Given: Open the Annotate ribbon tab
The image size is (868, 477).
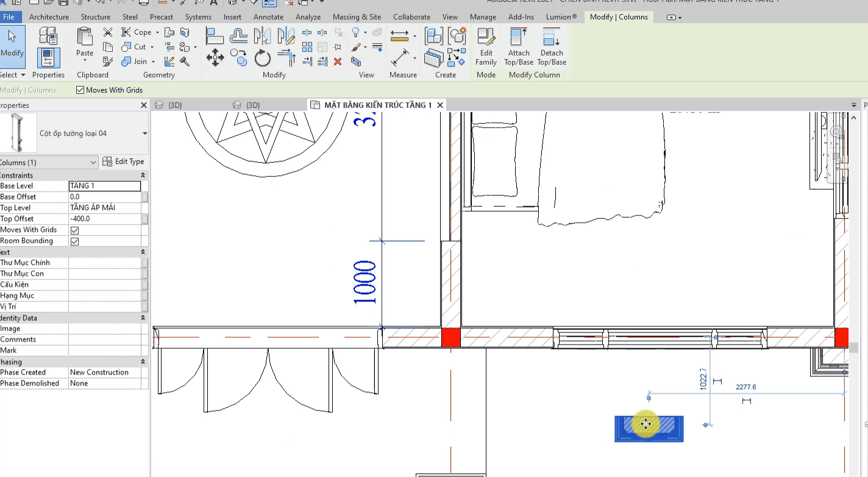Looking at the screenshot, I should pos(268,17).
